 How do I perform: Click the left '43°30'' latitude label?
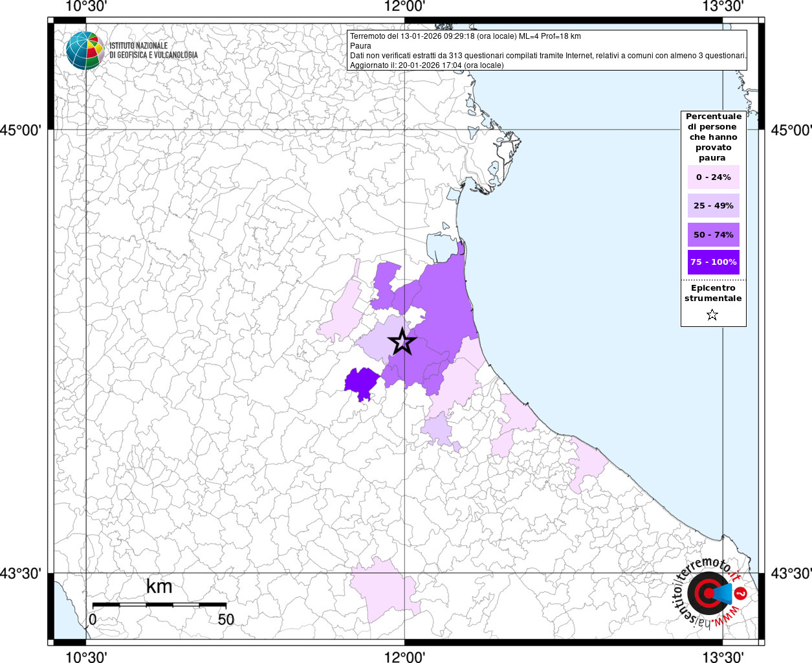pos(21,574)
